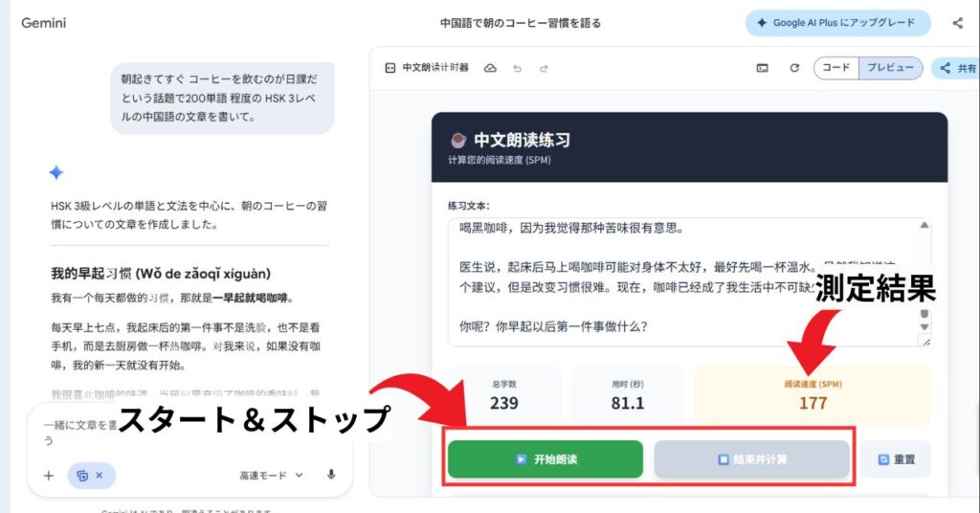Click the undo arrow in canvas toolbar
Screen dimensions: 980x513
(518, 68)
